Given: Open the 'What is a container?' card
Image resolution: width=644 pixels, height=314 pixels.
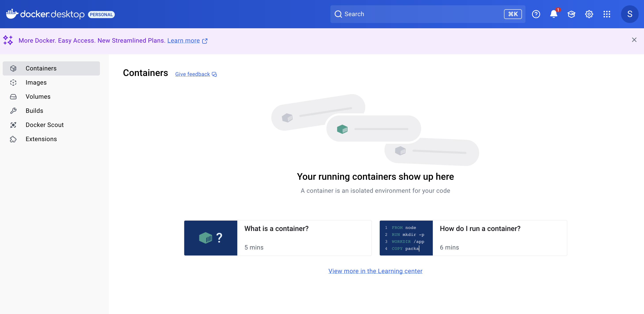Looking at the screenshot, I should (278, 238).
